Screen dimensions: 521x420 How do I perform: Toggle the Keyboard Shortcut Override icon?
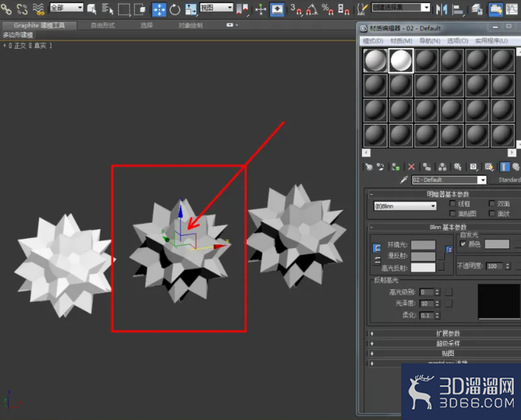(276, 10)
